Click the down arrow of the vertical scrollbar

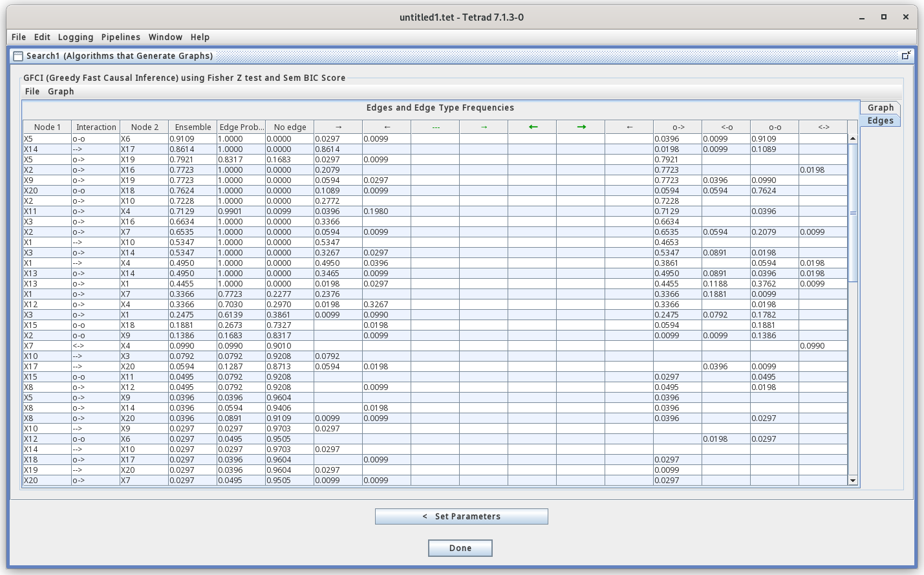click(852, 482)
